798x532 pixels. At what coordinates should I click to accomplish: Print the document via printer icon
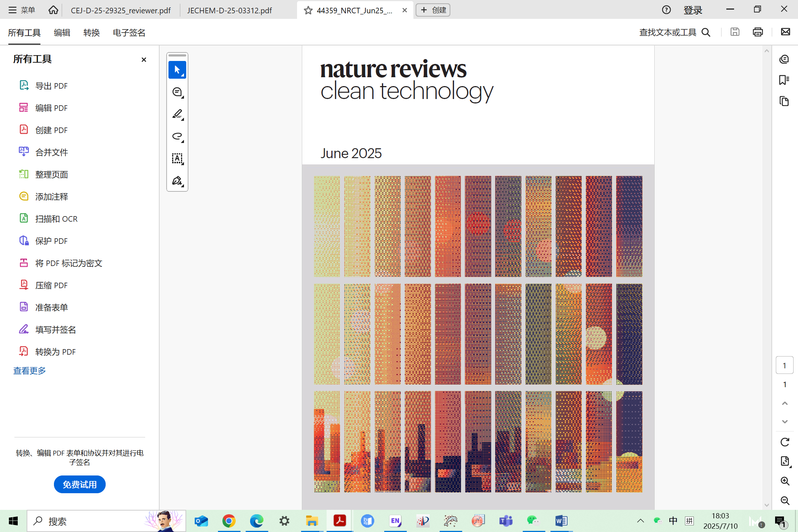(x=757, y=32)
